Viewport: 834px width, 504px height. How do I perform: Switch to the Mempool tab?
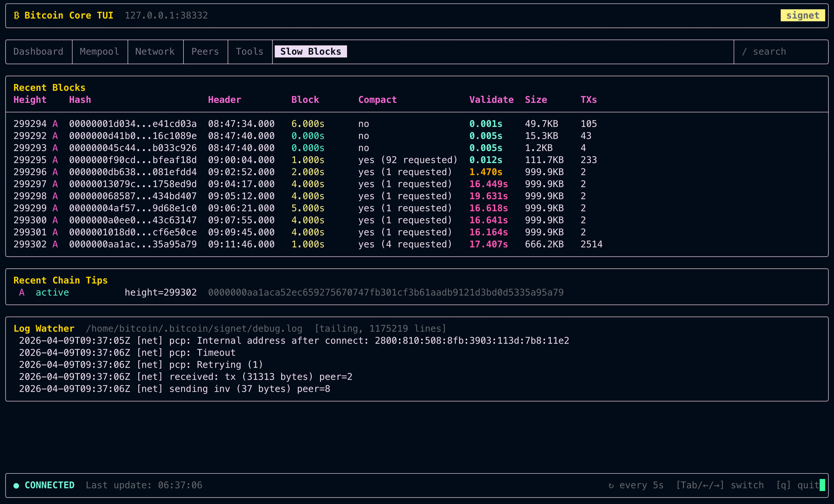point(99,52)
